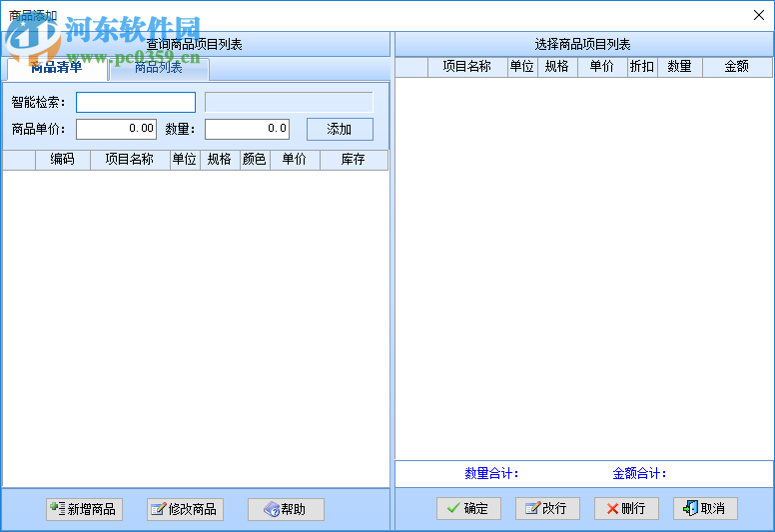Image resolution: width=775 pixels, height=532 pixels.
Task: Click 规格 column header in left table
Action: click(220, 160)
